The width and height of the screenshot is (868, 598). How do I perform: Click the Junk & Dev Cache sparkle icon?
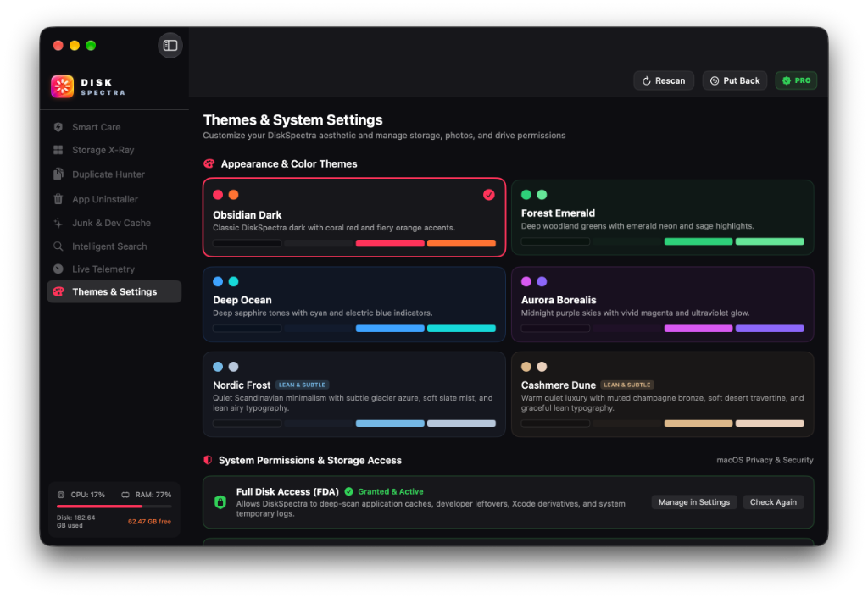point(58,223)
